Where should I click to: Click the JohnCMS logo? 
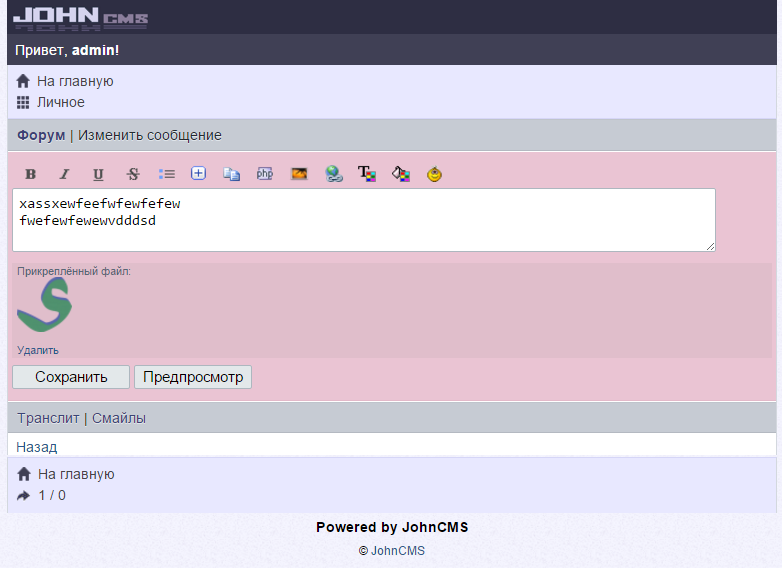[80, 18]
